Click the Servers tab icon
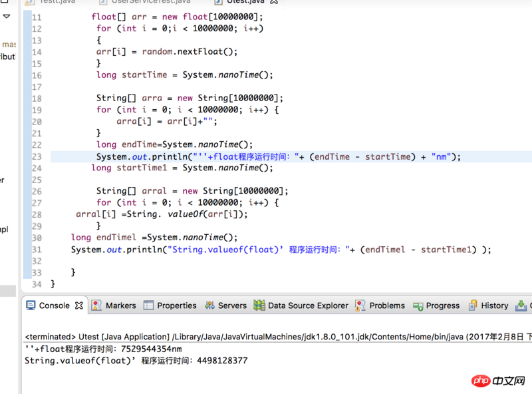The image size is (532, 394). coord(209,305)
